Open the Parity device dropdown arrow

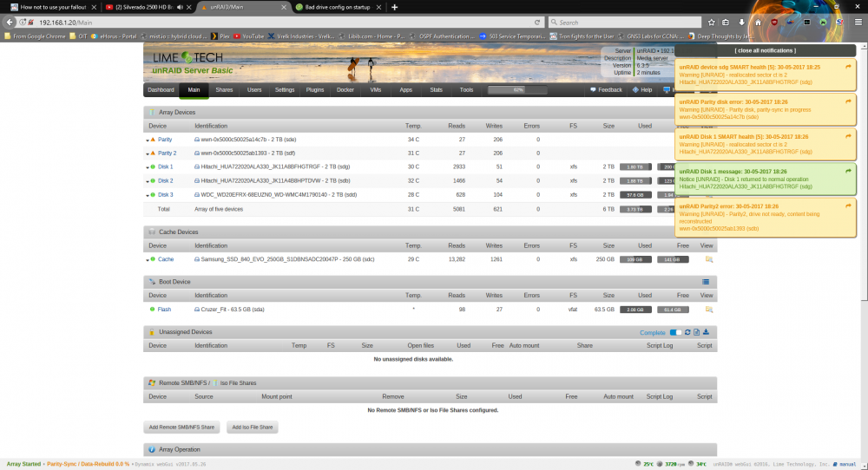[148, 140]
